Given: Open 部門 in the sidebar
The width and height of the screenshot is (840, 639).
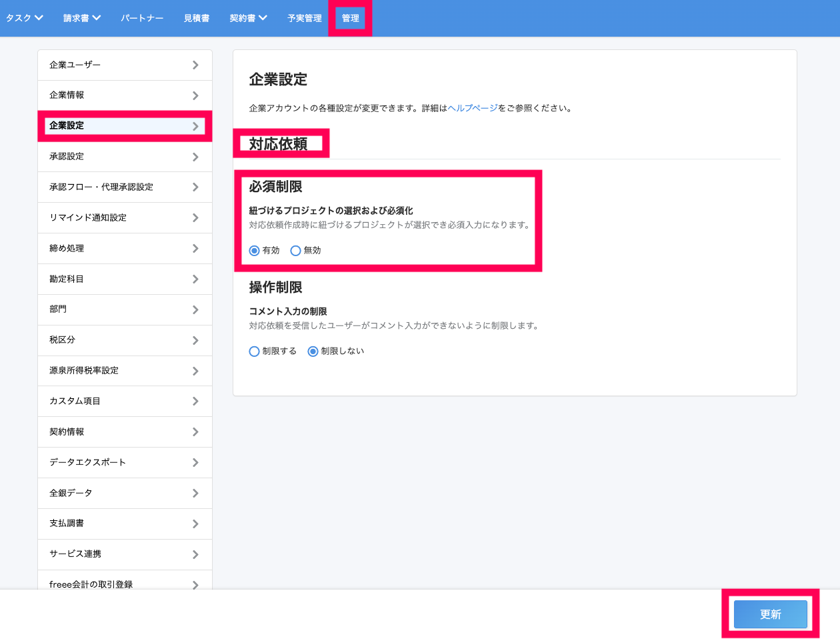Looking at the screenshot, I should pyautogui.click(x=125, y=310).
